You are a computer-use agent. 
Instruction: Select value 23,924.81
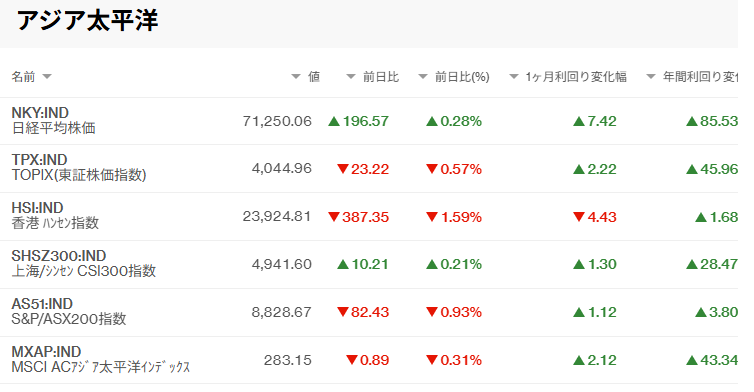tap(277, 216)
